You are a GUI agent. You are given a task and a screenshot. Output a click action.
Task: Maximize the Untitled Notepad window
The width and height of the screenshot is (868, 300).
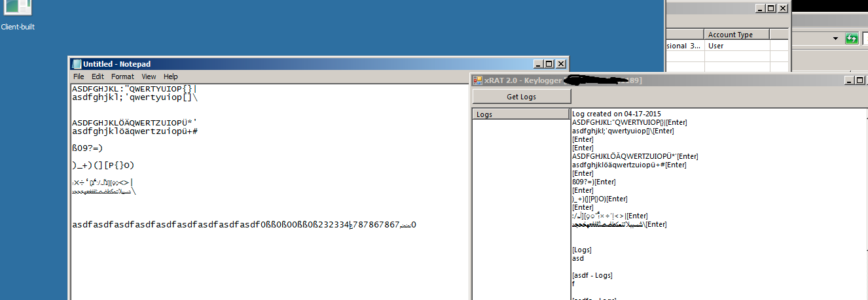[x=549, y=64]
